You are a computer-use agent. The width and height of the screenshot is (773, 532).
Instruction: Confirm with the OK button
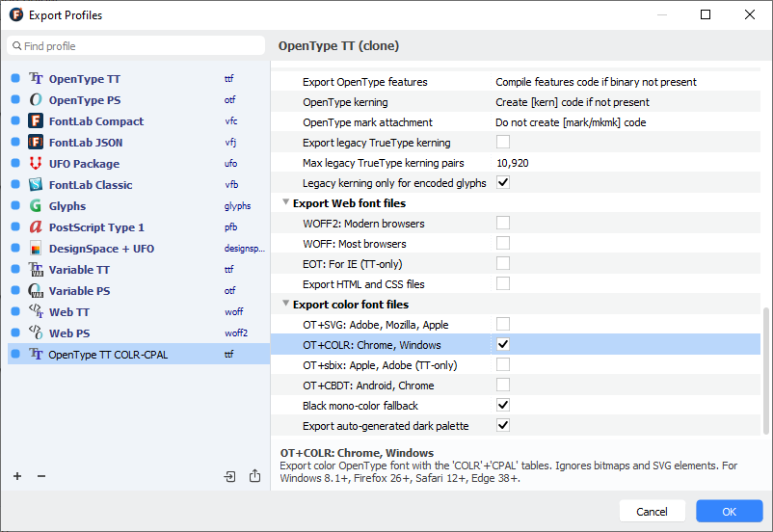729,512
